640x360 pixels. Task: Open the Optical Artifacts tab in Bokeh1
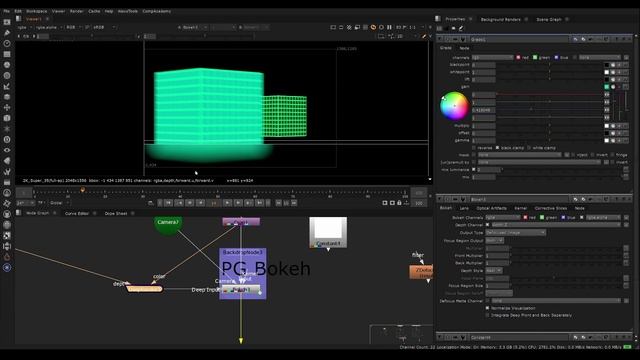point(491,208)
